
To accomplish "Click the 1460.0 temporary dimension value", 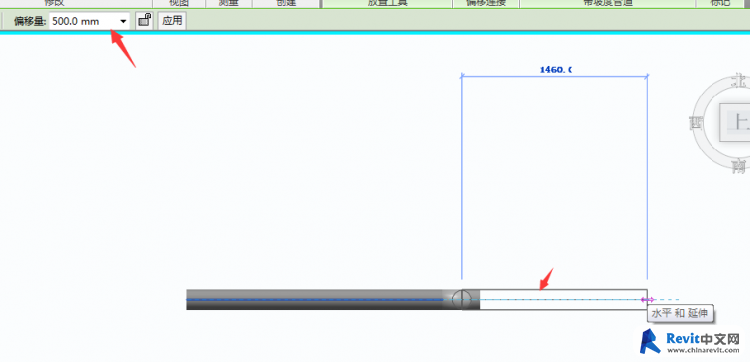I will tap(556, 70).
